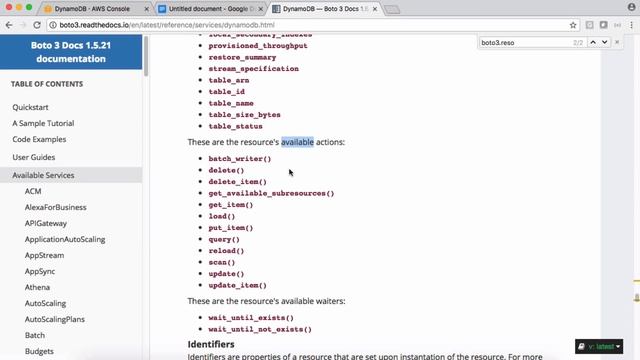Go back with the browser back arrow
Viewport: 640px width, 360px height.
[9, 25]
